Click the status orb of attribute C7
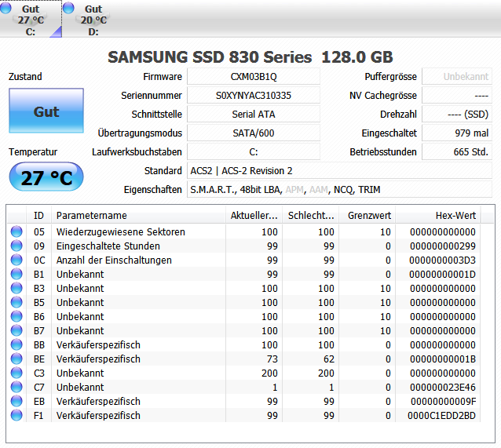Image resolution: width=501 pixels, height=448 pixels. coord(16,388)
